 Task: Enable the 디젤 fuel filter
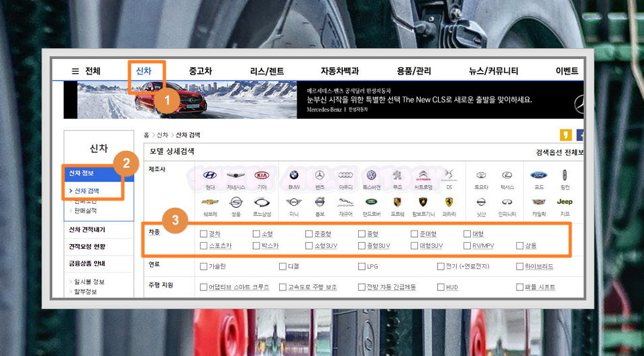click(282, 266)
